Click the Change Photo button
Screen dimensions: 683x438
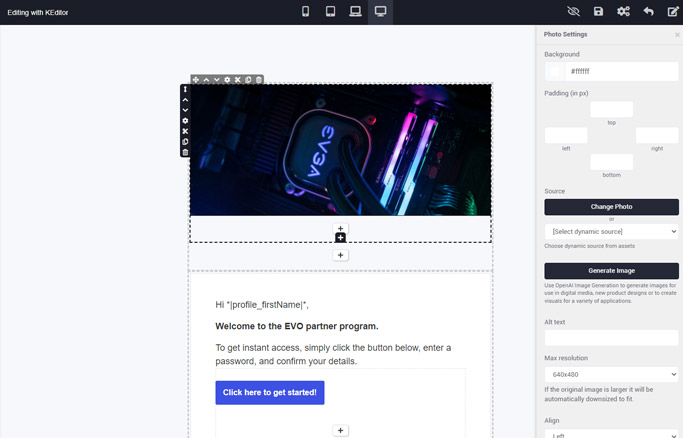coord(611,207)
